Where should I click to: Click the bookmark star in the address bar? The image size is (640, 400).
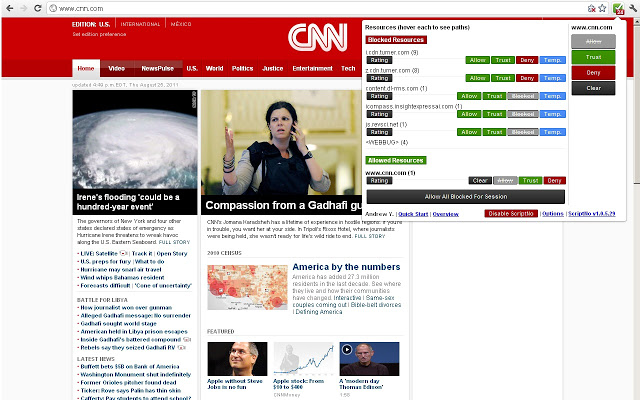point(602,8)
